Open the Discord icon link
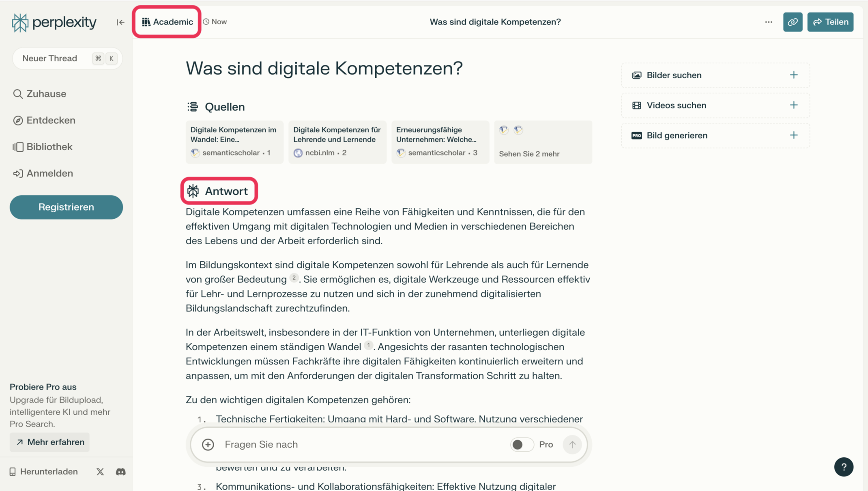Viewport: 868px width, 491px height. tap(121, 472)
